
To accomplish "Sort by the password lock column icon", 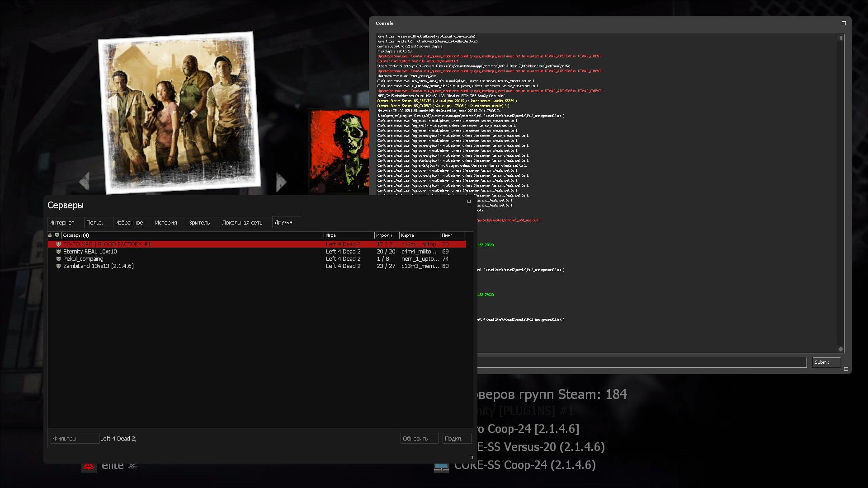I will pyautogui.click(x=50, y=235).
